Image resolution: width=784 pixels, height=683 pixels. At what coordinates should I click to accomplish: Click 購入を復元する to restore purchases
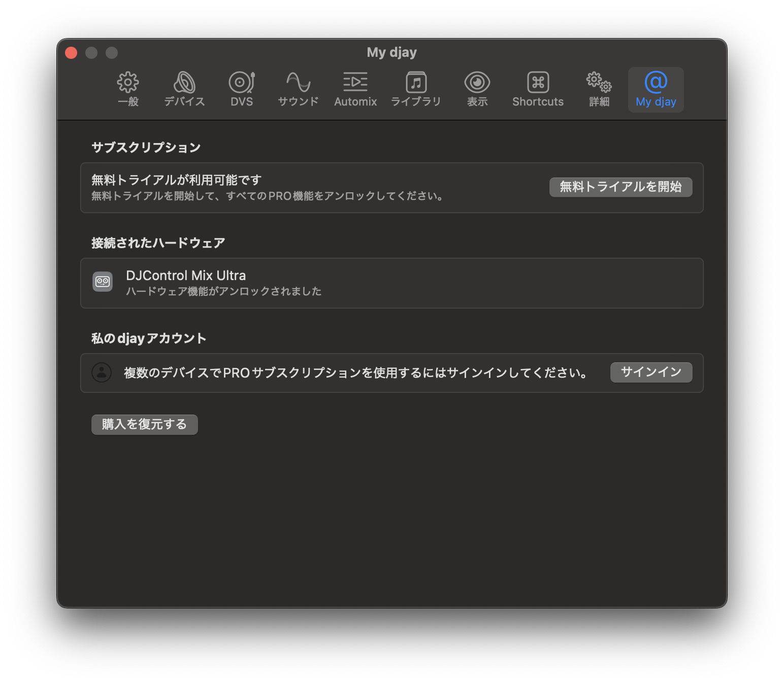coord(144,424)
